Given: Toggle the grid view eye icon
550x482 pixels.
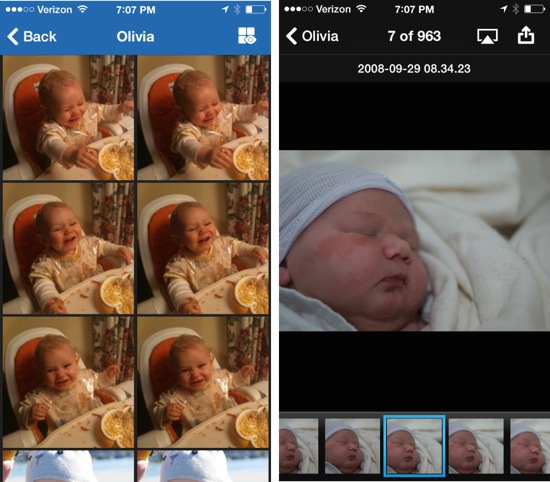Looking at the screenshot, I should point(247,36).
